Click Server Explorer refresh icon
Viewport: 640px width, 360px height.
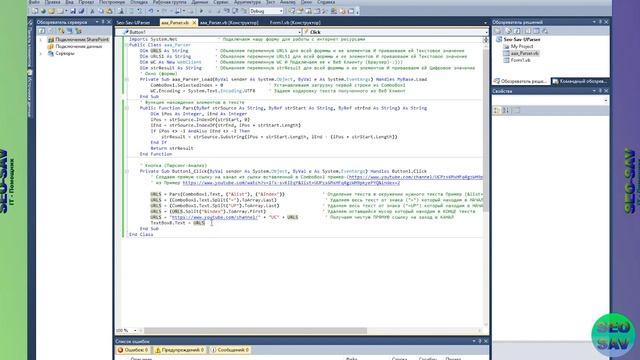pos(42,31)
